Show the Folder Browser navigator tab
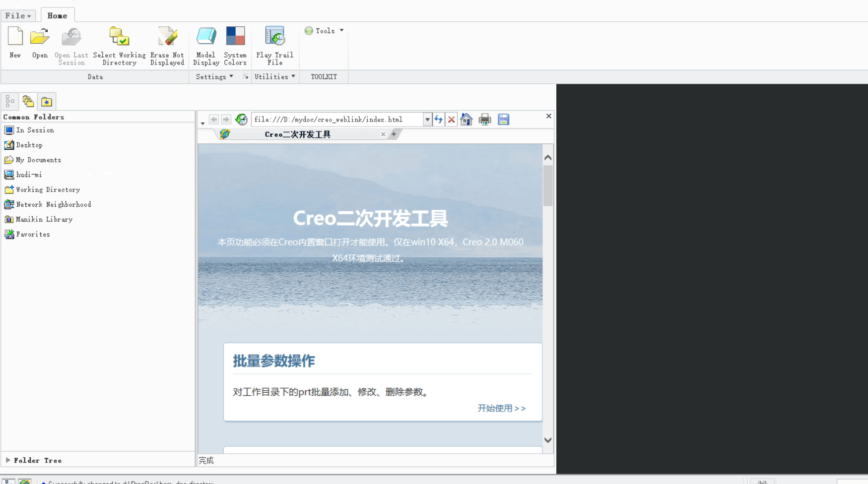 [x=28, y=101]
